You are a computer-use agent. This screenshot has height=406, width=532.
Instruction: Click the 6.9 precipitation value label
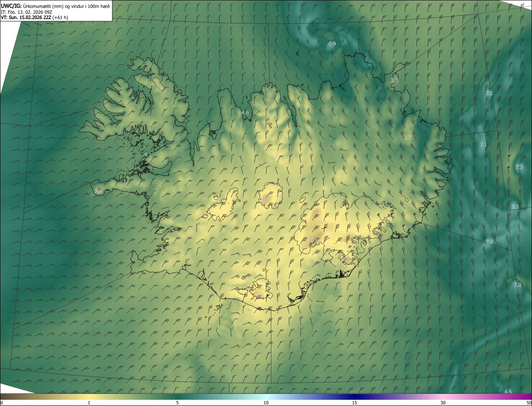pos(332,44)
